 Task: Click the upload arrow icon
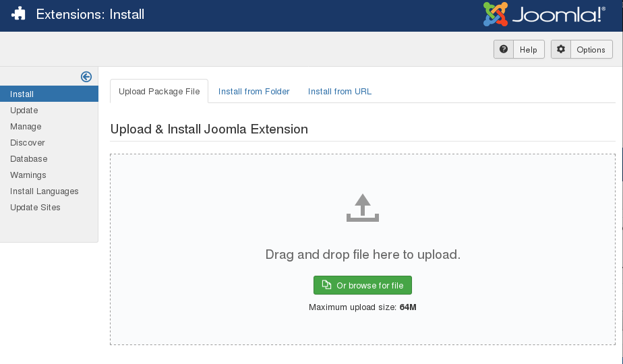pos(363,208)
